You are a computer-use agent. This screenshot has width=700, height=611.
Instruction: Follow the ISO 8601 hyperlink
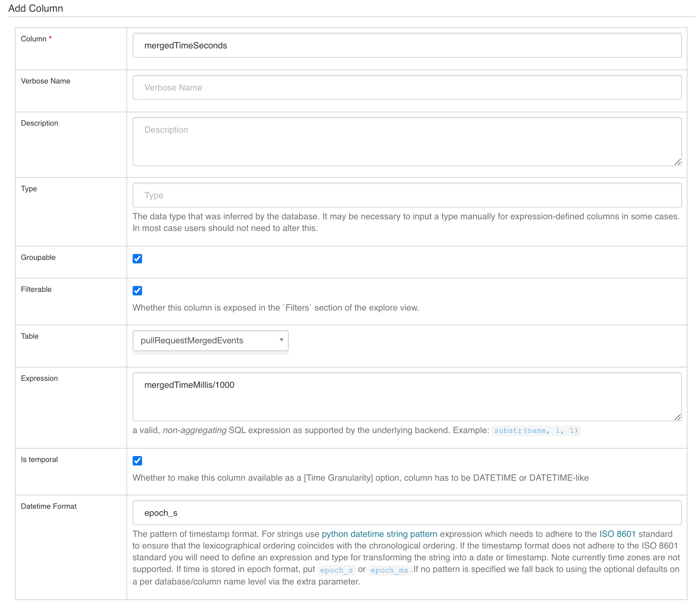pos(617,534)
